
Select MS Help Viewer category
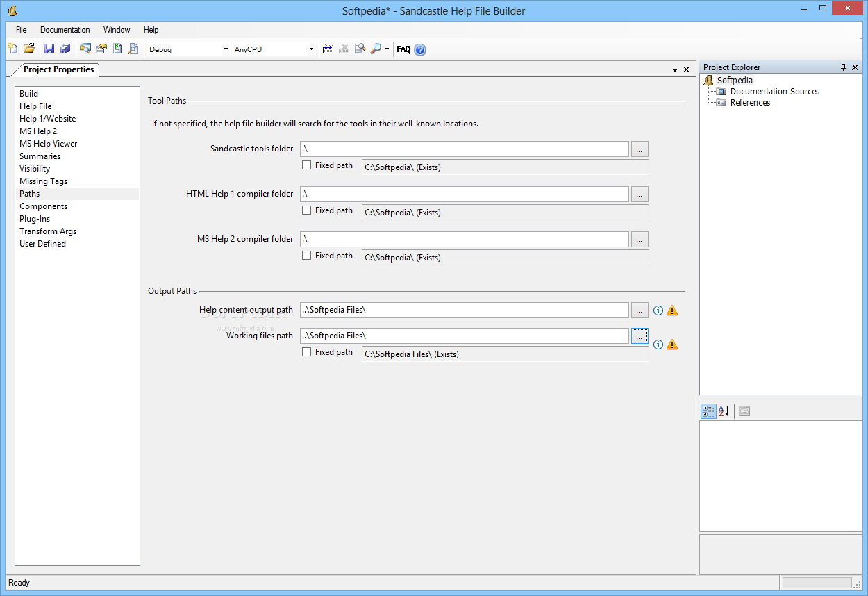tap(77, 144)
